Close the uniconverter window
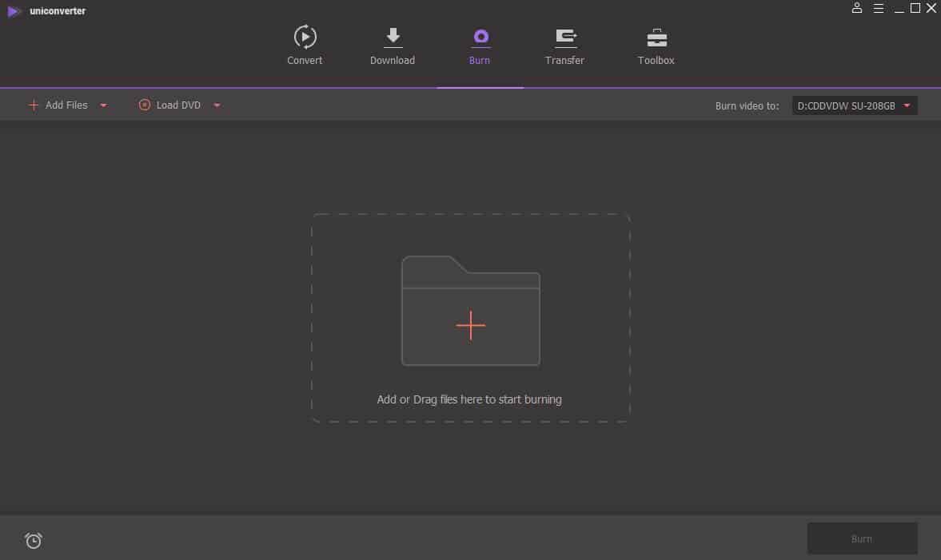 pos(931,8)
